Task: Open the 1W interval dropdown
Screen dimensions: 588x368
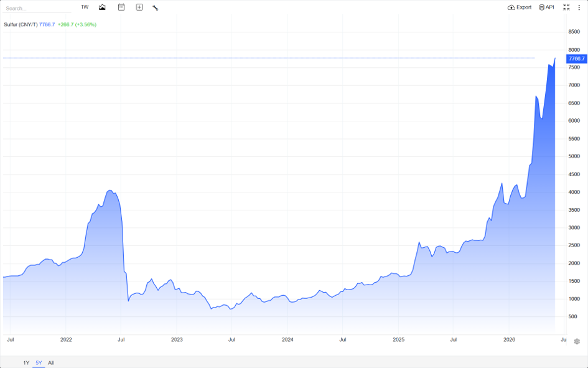Action: pos(85,7)
